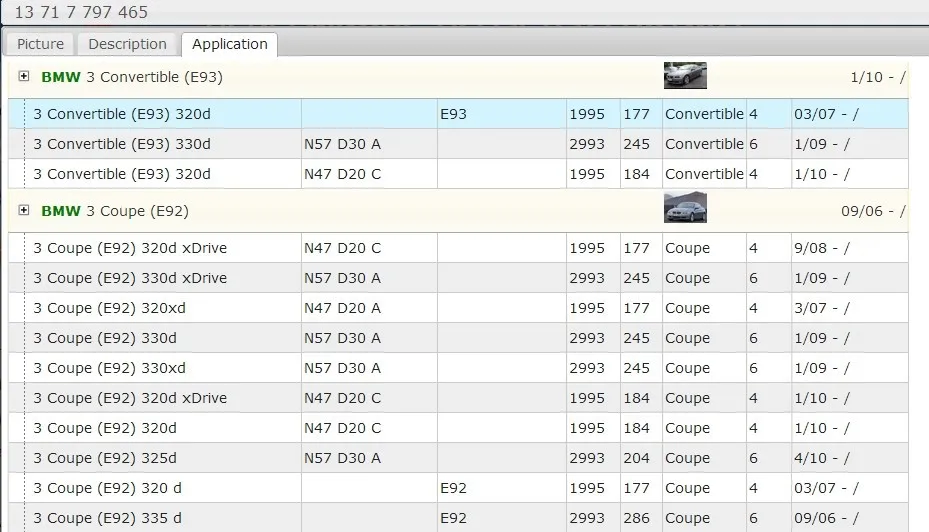Select 3 Coupe (E92) 320d N47 D20 C row

(458, 428)
